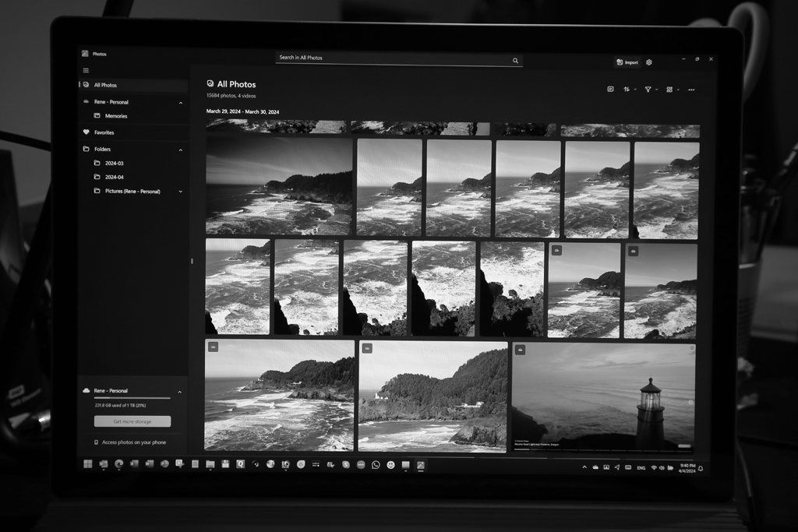Screen dimensions: 798x532
Task: Click the ENG language indicator
Action: [641, 467]
